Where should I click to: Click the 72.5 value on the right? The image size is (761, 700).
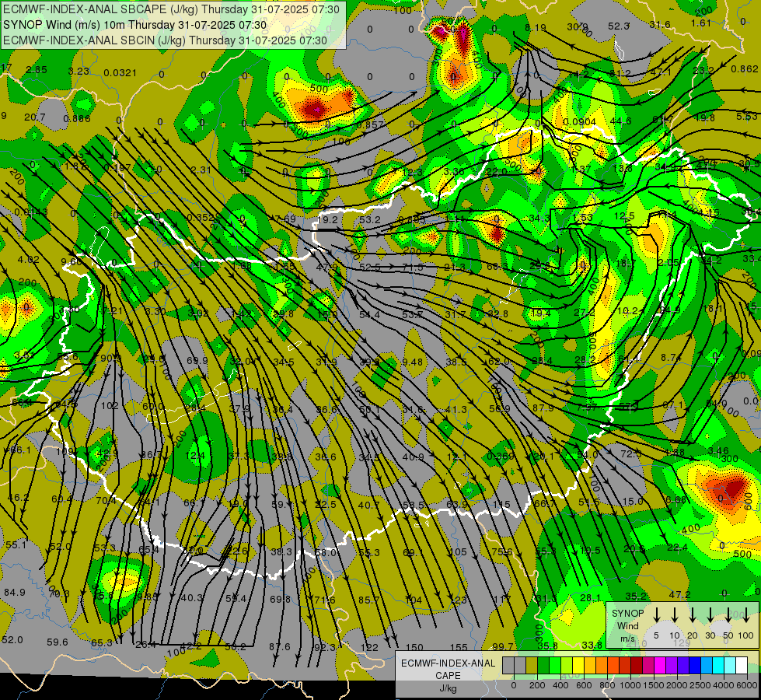631,453
